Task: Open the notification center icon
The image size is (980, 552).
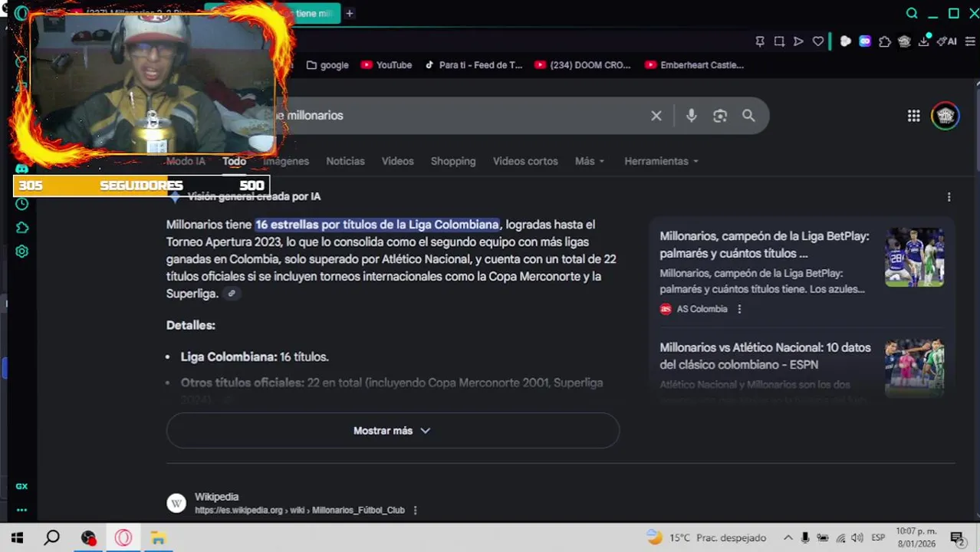Action: pyautogui.click(x=957, y=538)
